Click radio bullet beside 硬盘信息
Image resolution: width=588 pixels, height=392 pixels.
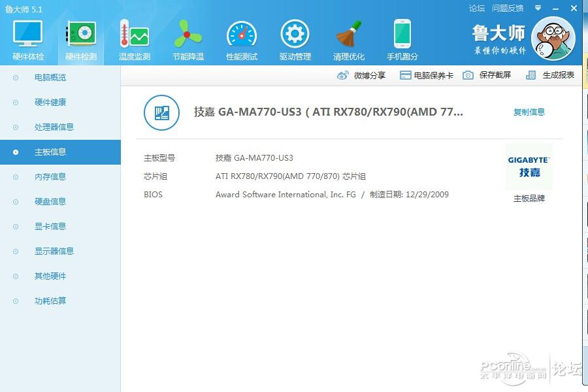(16, 201)
